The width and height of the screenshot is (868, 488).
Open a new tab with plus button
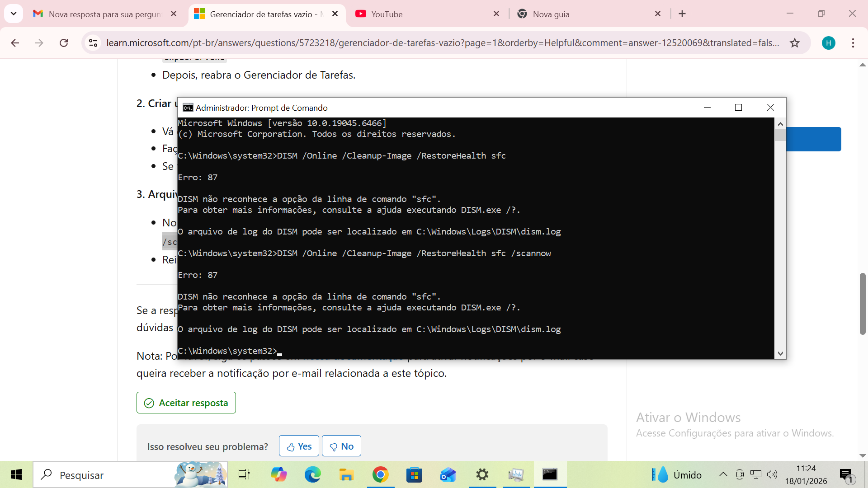[682, 14]
